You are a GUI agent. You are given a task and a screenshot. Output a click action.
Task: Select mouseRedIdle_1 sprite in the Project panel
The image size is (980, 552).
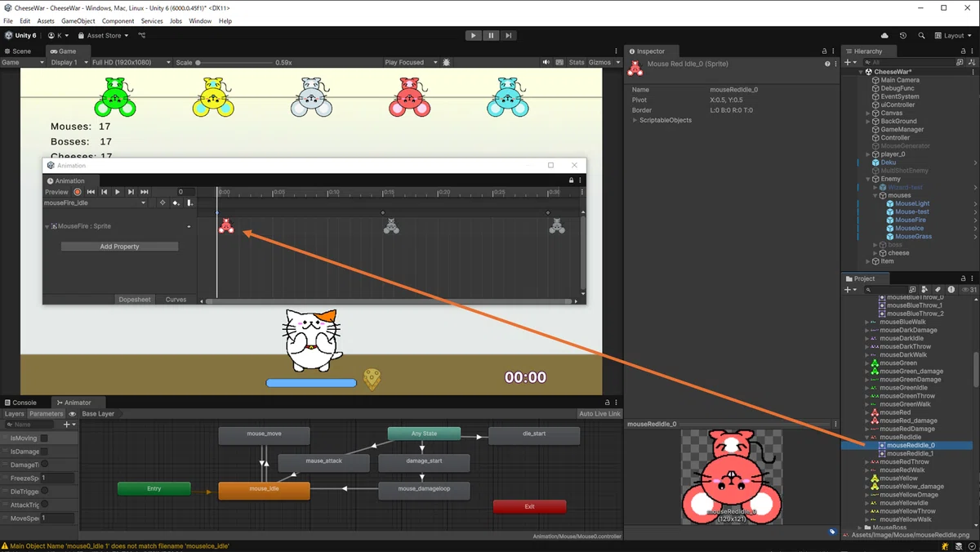click(x=910, y=453)
